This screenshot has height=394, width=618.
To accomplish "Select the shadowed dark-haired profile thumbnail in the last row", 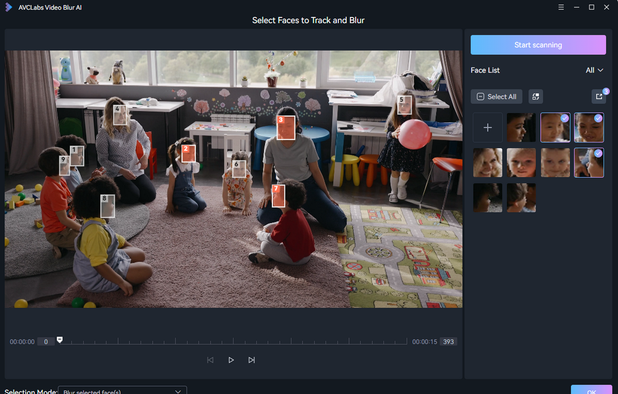I will [488, 198].
